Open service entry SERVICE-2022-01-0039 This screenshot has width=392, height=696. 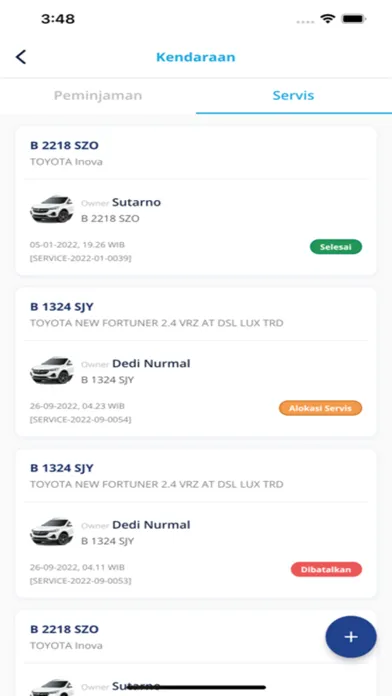coord(80,258)
